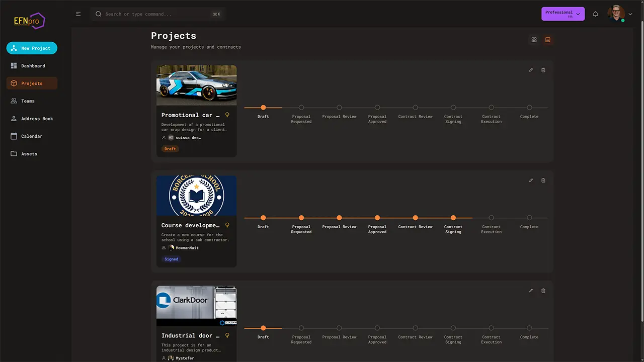Expand the Professional plan dropdown

(x=562, y=14)
